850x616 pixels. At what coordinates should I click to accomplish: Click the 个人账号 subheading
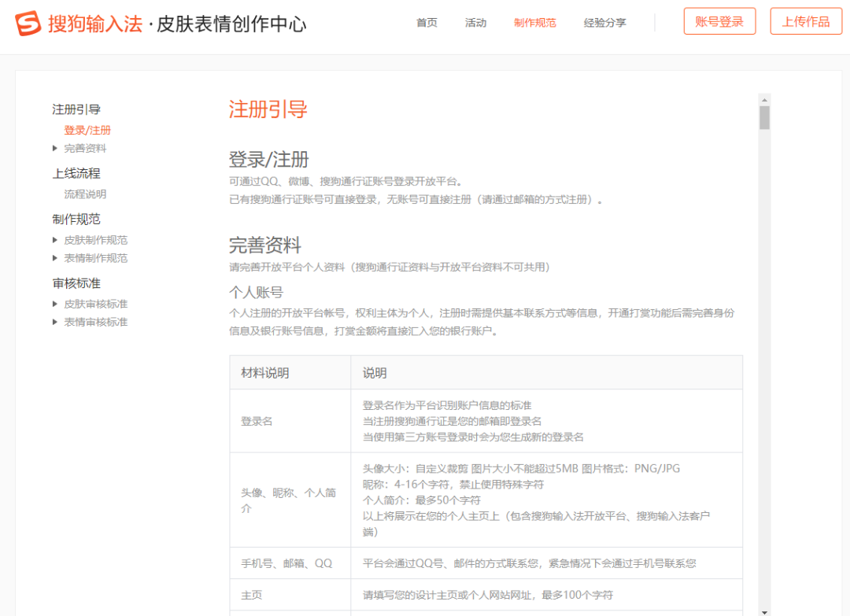(x=256, y=293)
